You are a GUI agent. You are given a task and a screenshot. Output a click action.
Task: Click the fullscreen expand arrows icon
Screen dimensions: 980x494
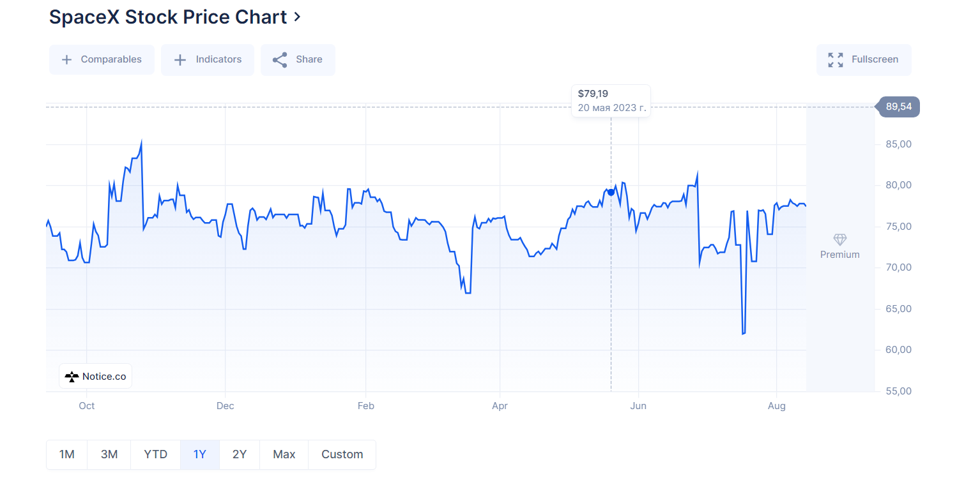coord(836,60)
